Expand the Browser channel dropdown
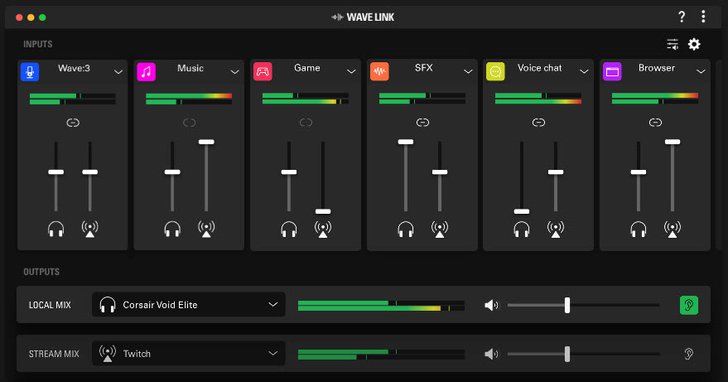728x382 pixels. 701,71
